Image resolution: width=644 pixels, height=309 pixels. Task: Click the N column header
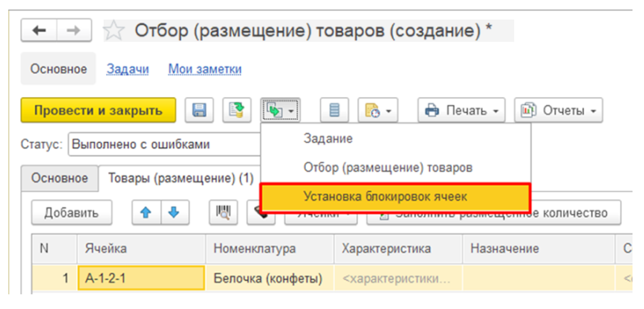click(54, 248)
